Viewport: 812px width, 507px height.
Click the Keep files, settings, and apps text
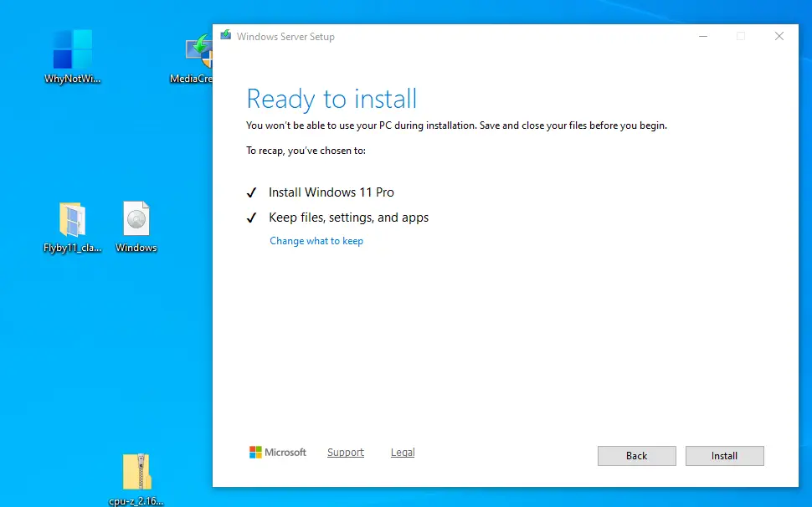point(348,218)
